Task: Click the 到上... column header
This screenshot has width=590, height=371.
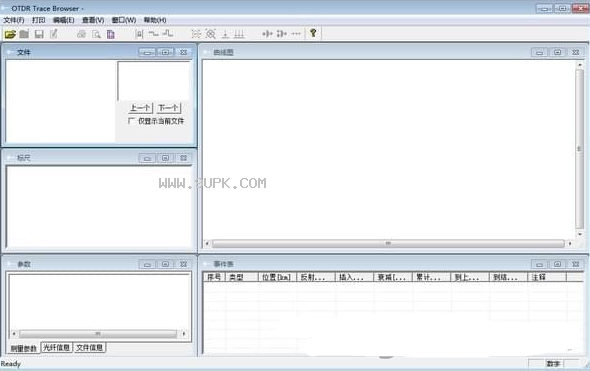Action: (470, 277)
